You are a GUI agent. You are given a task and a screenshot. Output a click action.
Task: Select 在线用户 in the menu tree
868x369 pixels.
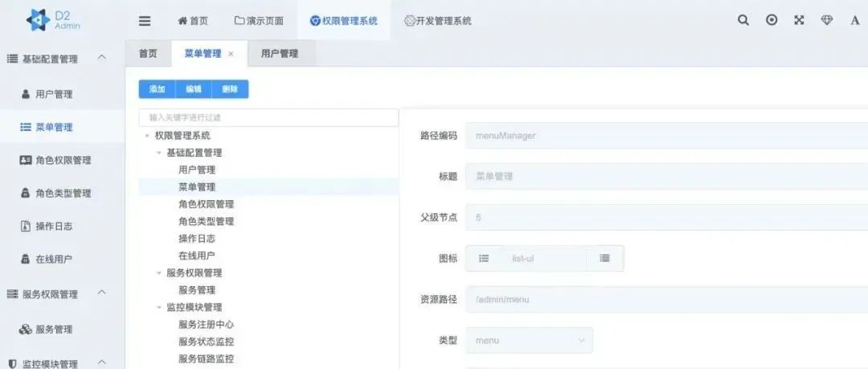click(x=197, y=256)
